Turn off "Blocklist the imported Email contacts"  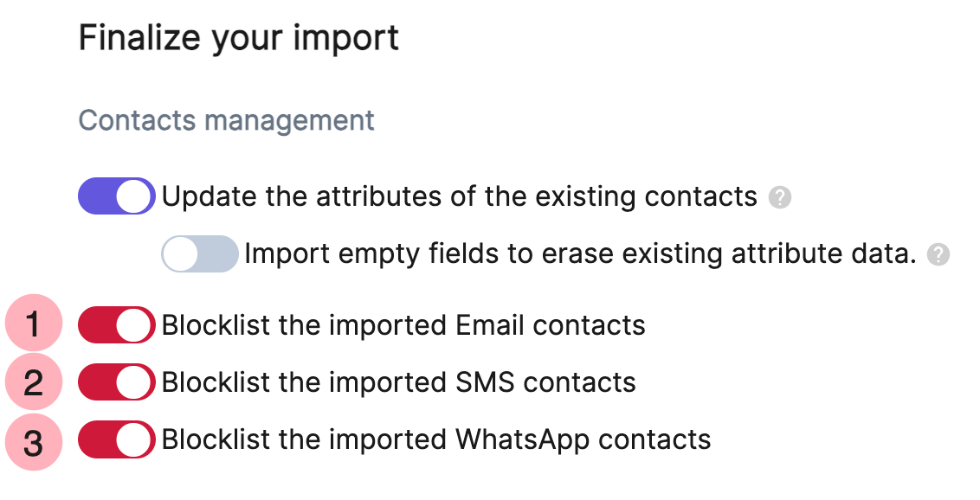[116, 324]
